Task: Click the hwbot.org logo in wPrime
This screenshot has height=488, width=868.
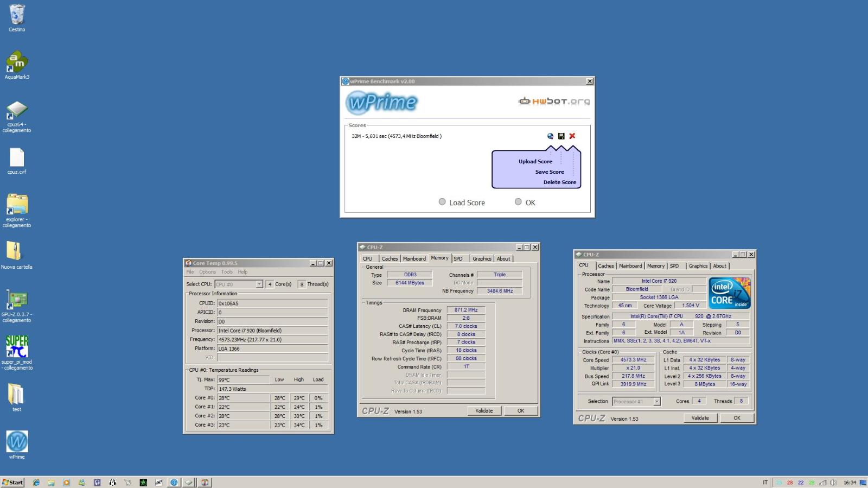Action: tap(554, 101)
